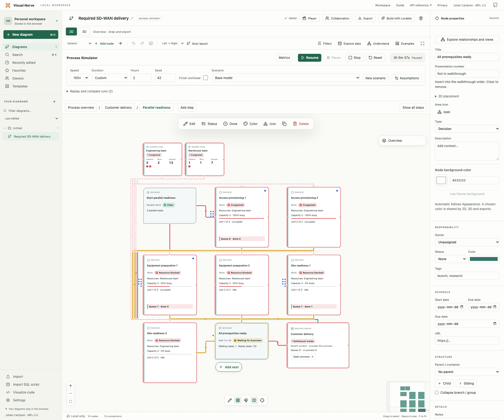Open the layers stack icon
This screenshot has width=504, height=420.
point(151,43)
